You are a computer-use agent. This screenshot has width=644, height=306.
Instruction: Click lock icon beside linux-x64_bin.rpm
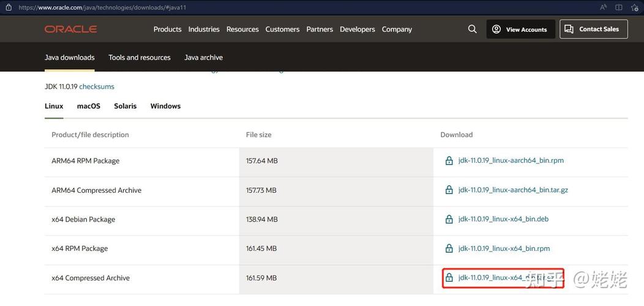[449, 248]
